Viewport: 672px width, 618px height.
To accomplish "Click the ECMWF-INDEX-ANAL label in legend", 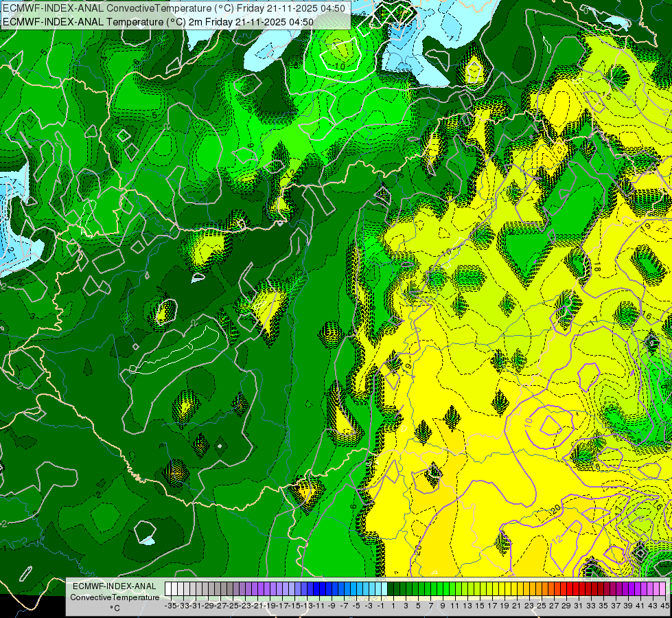I will 115,586.
